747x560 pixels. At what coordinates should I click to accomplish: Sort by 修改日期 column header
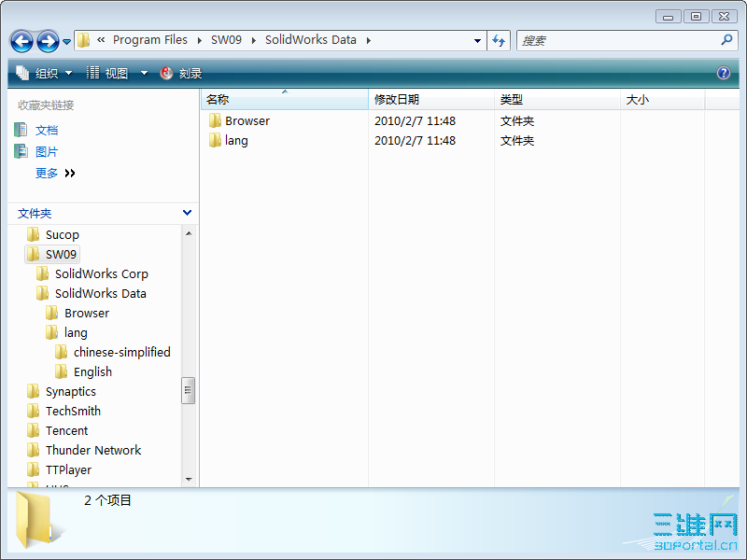click(431, 100)
